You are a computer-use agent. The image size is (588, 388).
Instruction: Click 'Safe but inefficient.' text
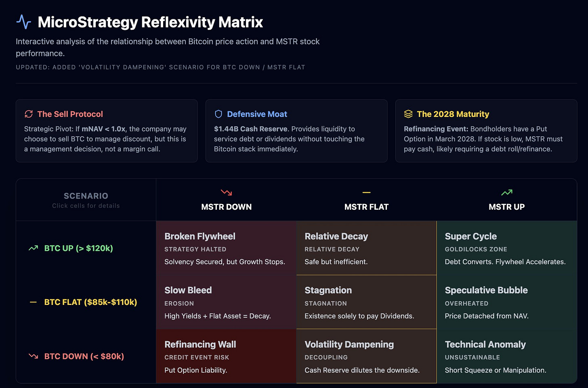[336, 262]
